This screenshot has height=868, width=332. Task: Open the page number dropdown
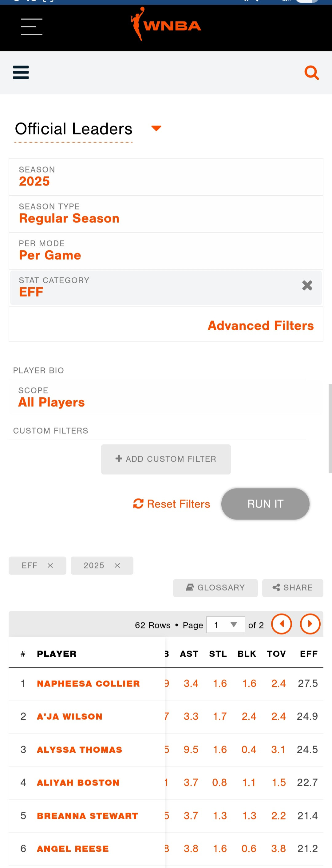point(225,625)
